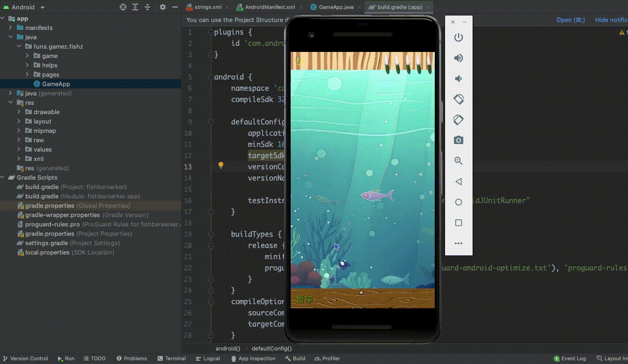This screenshot has width=628, height=364.
Task: Toggle the Logcat panel open
Action: tap(208, 358)
